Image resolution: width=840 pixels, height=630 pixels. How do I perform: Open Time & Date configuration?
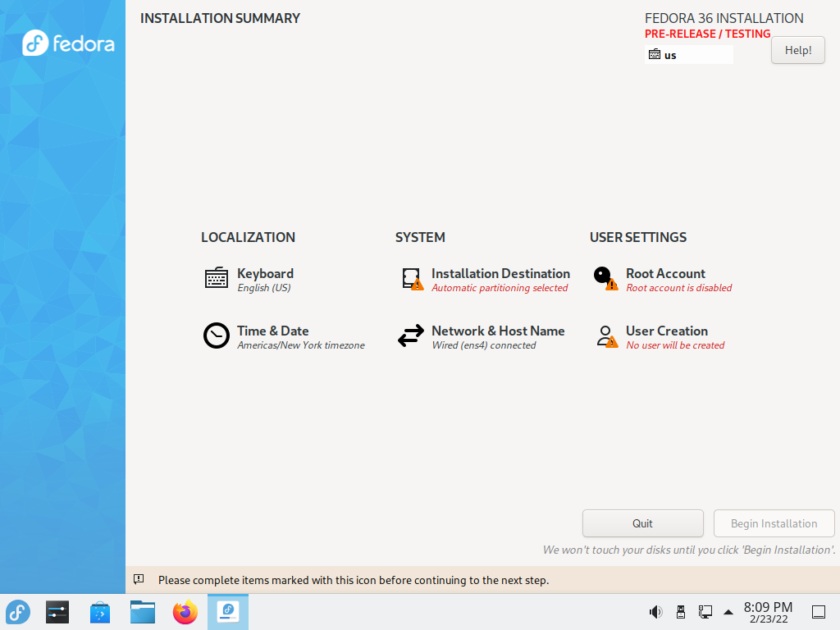tap(285, 337)
